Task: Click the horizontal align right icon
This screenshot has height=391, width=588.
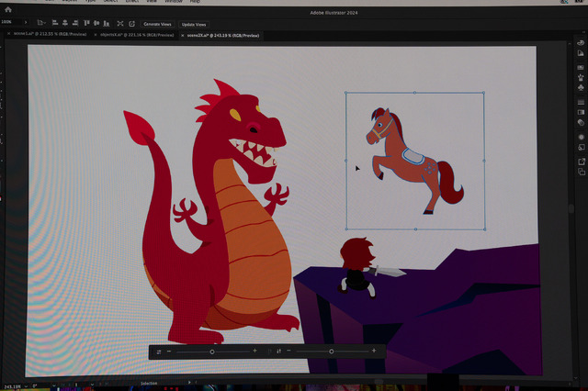Action: tap(75, 23)
